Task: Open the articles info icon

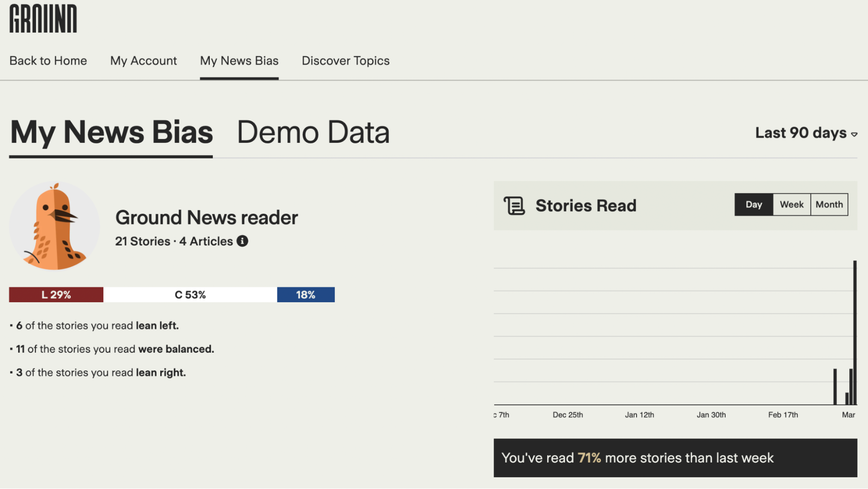Action: [242, 241]
